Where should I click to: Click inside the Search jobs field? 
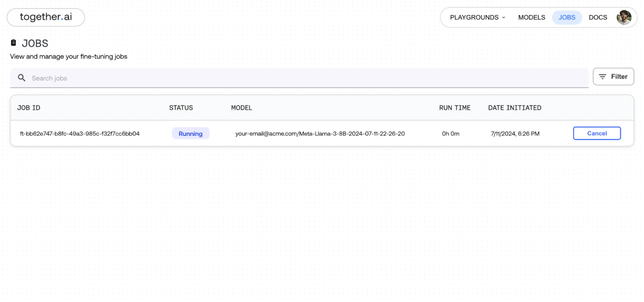coord(151,78)
